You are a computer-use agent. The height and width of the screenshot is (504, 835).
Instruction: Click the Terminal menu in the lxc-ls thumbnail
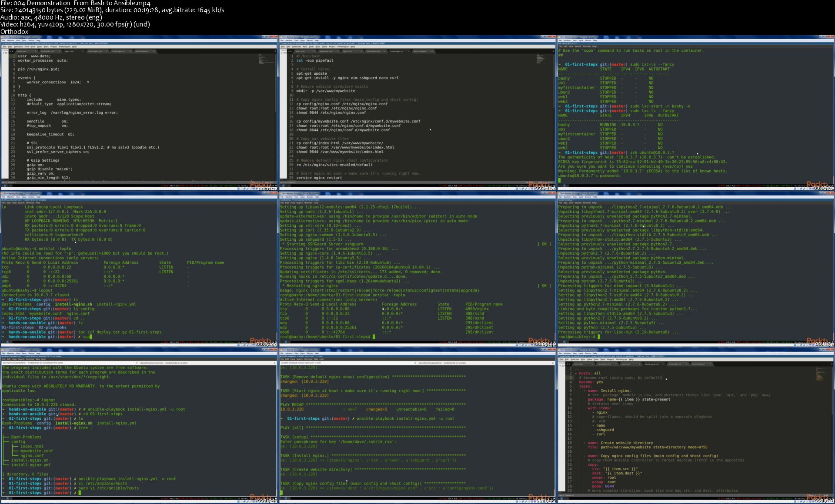coord(586,46)
